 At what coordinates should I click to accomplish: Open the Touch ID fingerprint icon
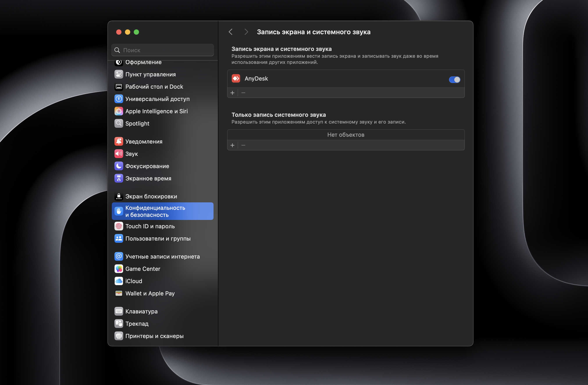(119, 226)
